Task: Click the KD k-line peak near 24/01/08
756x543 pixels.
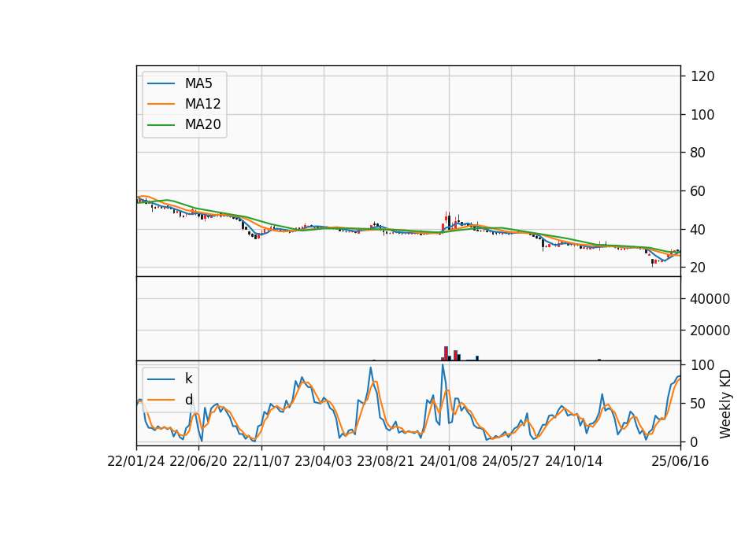Action: click(x=443, y=365)
